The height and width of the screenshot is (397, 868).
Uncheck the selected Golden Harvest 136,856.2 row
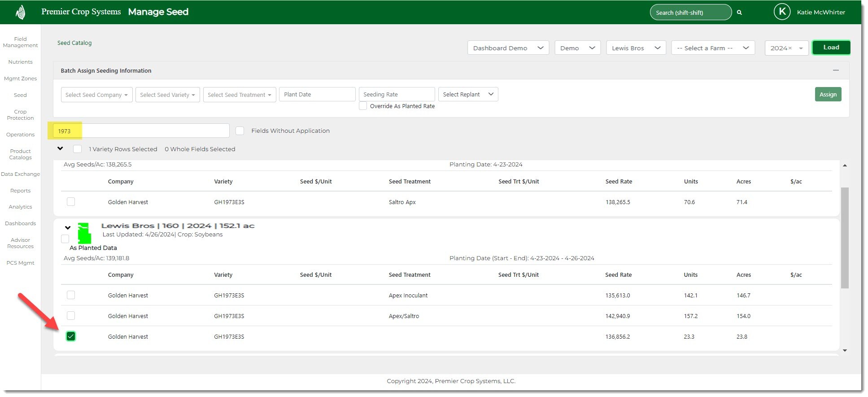coord(71,336)
